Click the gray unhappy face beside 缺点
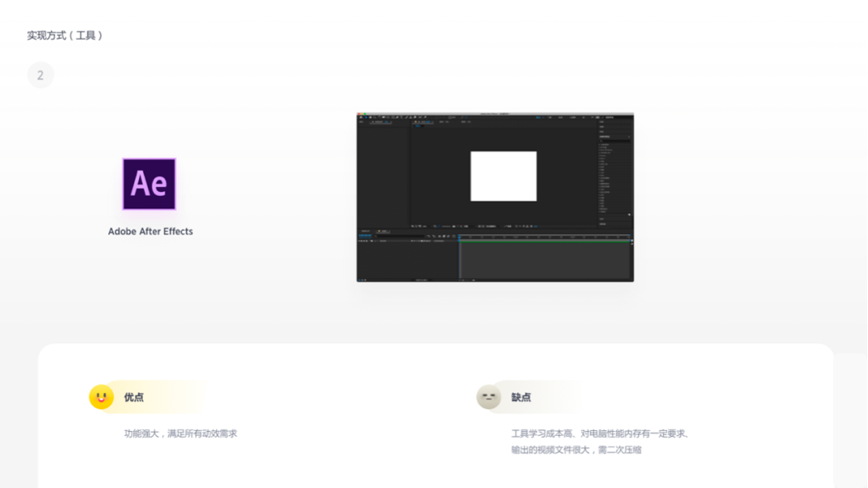The width and height of the screenshot is (868, 488). 488,397
